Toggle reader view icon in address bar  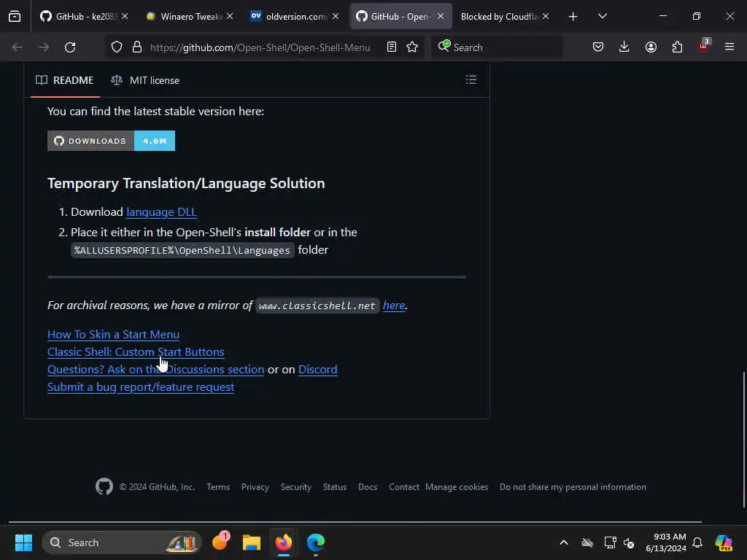point(392,47)
